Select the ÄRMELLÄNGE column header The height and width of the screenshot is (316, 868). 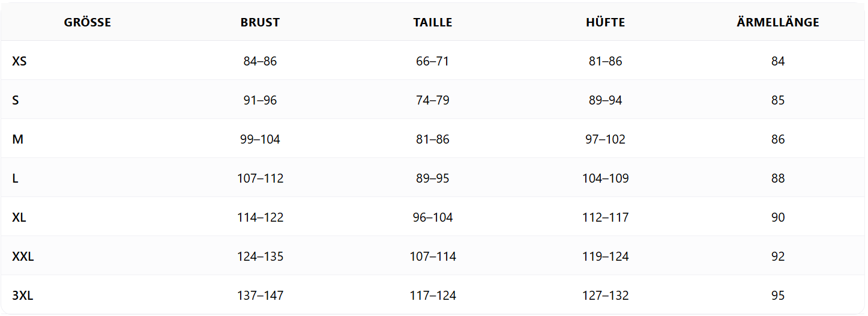(x=777, y=23)
